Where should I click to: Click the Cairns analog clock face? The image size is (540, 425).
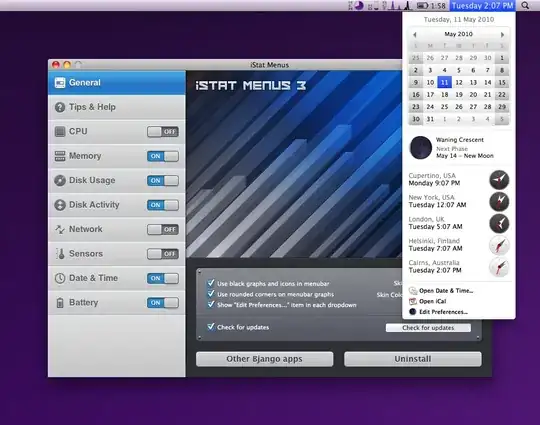pyautogui.click(x=499, y=267)
